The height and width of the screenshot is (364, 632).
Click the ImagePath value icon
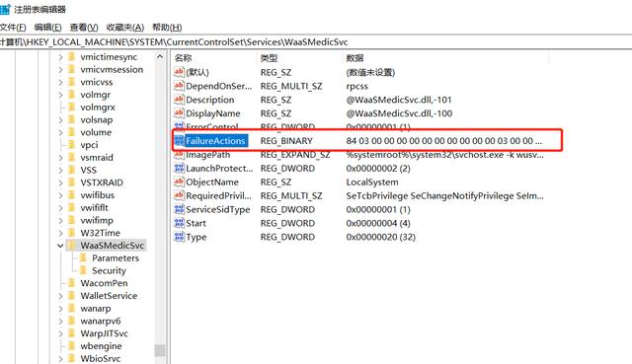[x=179, y=155]
